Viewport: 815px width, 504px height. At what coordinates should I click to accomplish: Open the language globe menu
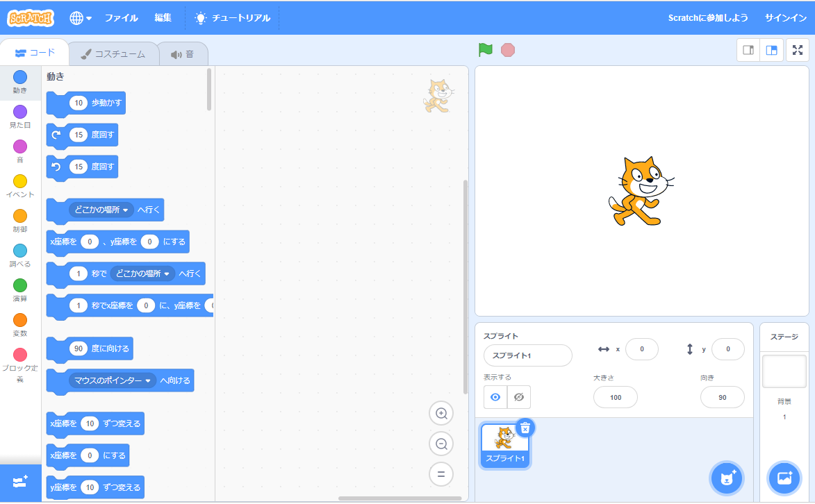click(x=81, y=18)
